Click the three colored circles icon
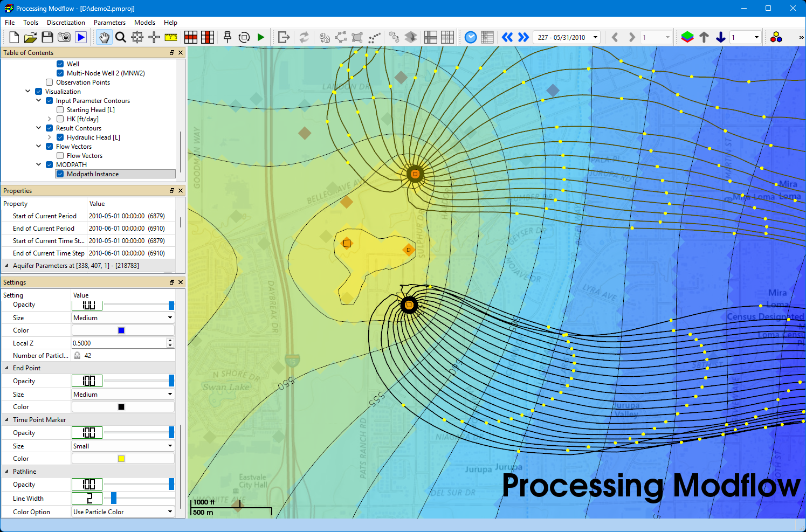This screenshot has width=806, height=532. (776, 37)
